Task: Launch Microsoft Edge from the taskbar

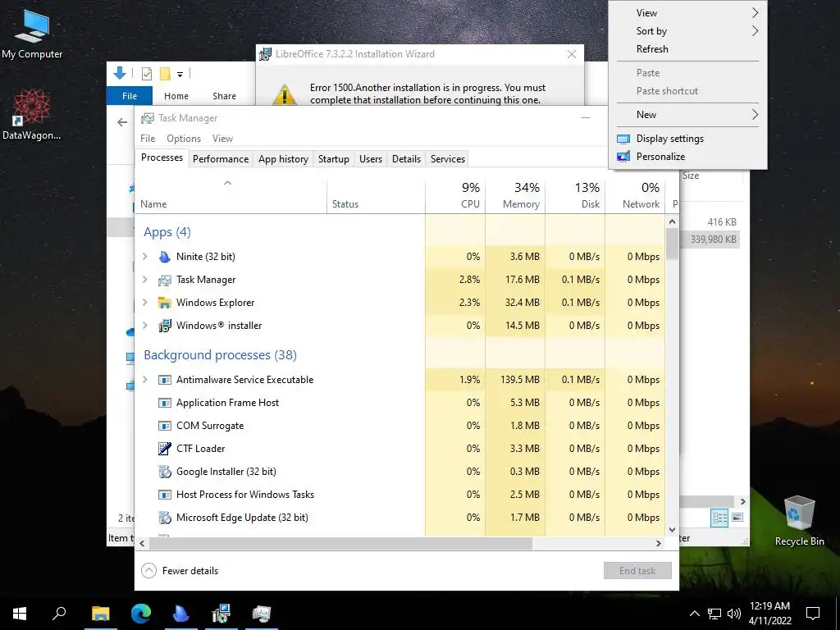Action: tap(141, 614)
